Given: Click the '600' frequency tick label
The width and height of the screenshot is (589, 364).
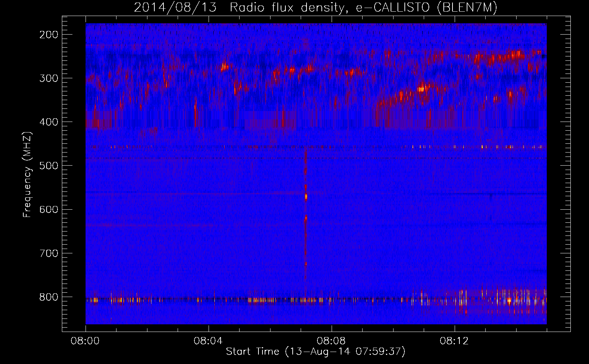Looking at the screenshot, I should click(49, 209).
